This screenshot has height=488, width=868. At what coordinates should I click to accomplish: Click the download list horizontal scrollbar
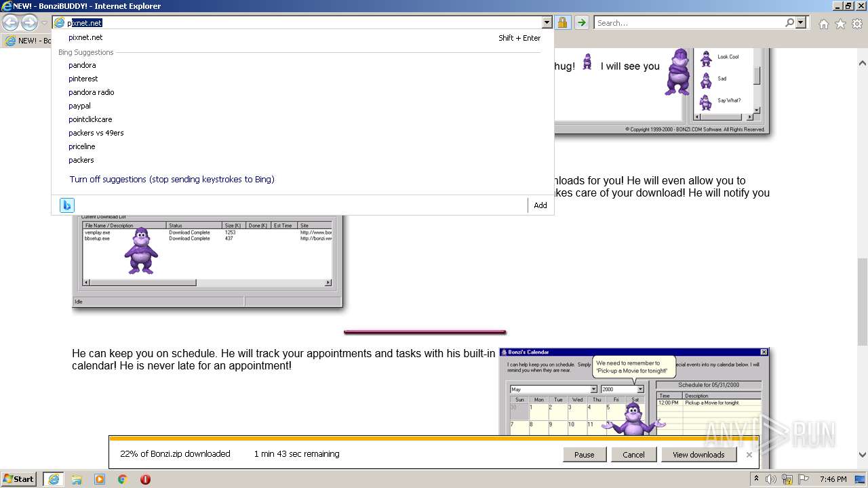[x=208, y=283]
